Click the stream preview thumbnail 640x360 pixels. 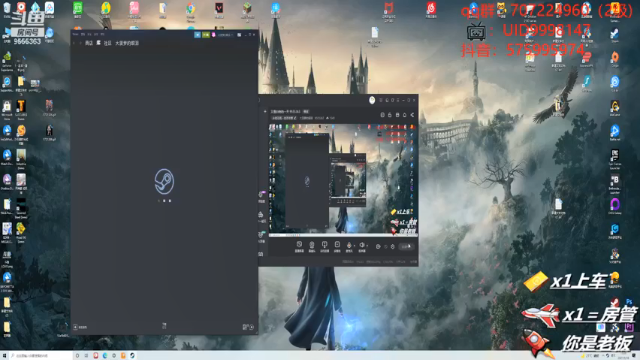tap(343, 180)
